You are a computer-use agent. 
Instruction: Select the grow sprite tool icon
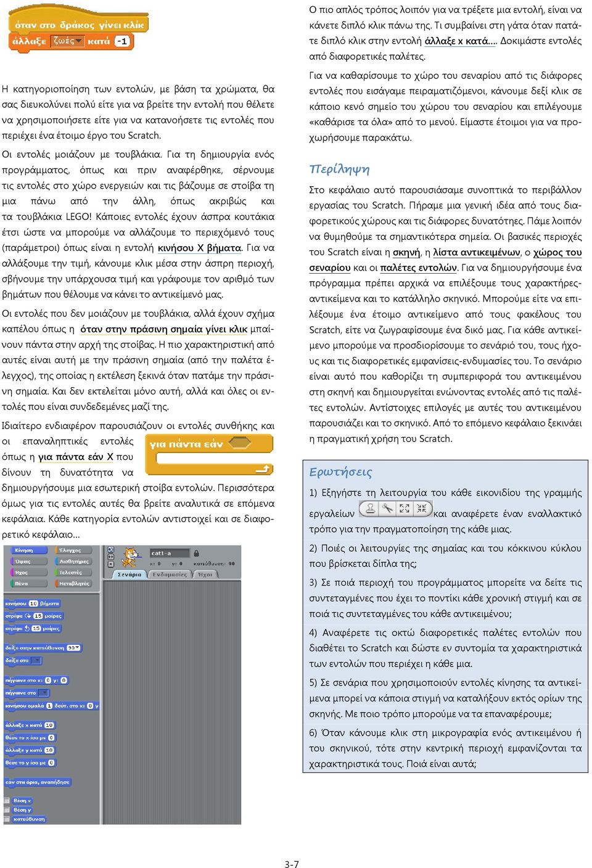(405, 509)
